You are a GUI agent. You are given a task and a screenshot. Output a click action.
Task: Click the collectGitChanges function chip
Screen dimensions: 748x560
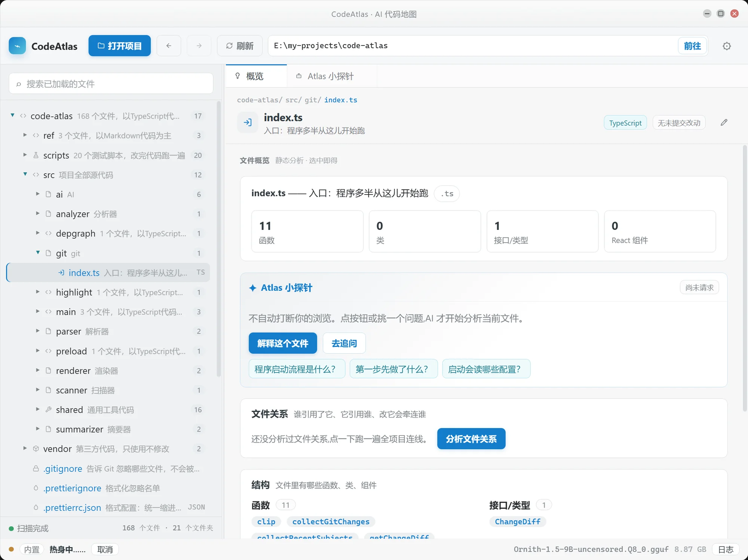[331, 521]
